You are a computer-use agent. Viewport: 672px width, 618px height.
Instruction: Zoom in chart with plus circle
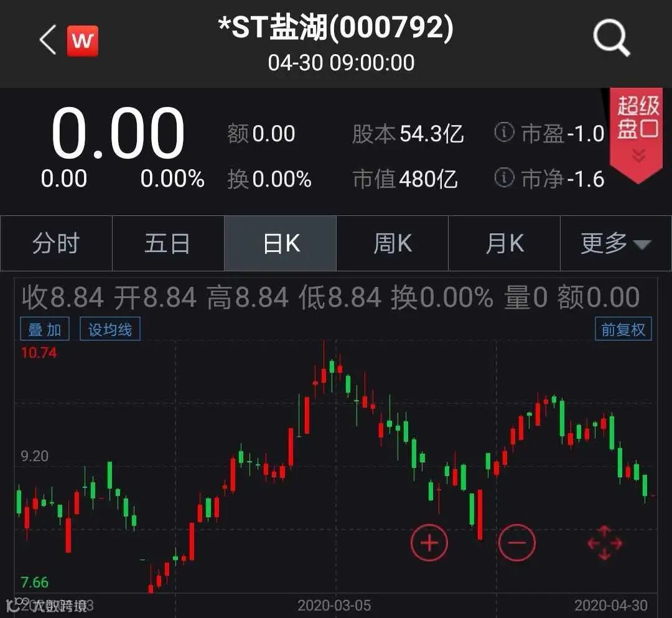(429, 543)
